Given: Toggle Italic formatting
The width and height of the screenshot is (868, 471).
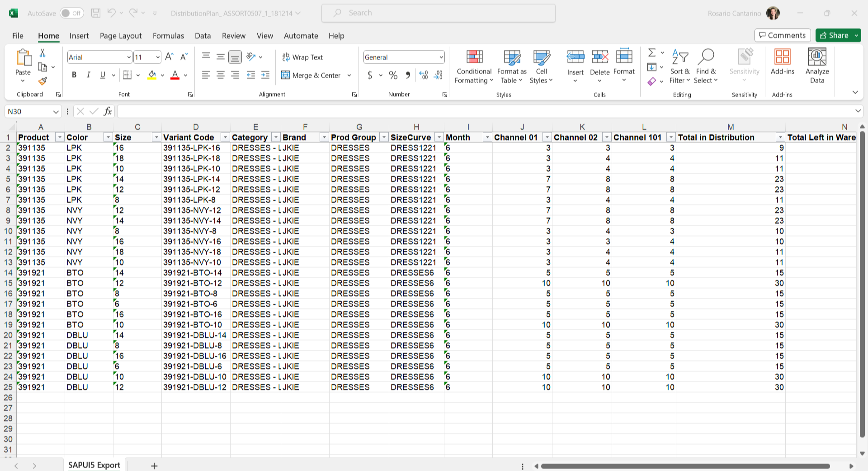Looking at the screenshot, I should coord(89,75).
